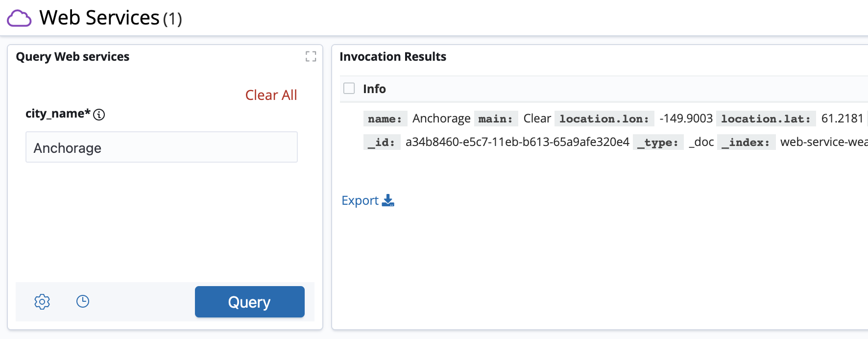Click the _type: field tag
The image size is (868, 339).
point(658,143)
